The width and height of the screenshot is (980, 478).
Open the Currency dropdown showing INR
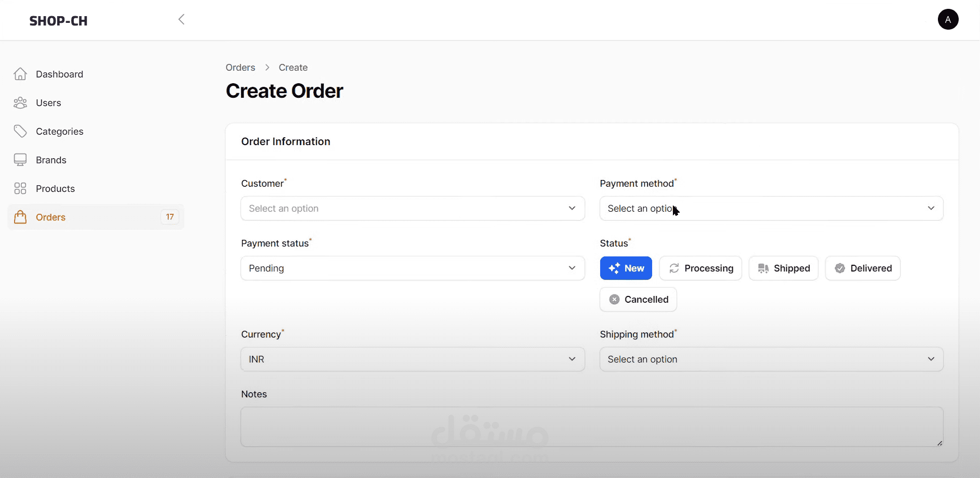[x=413, y=359]
